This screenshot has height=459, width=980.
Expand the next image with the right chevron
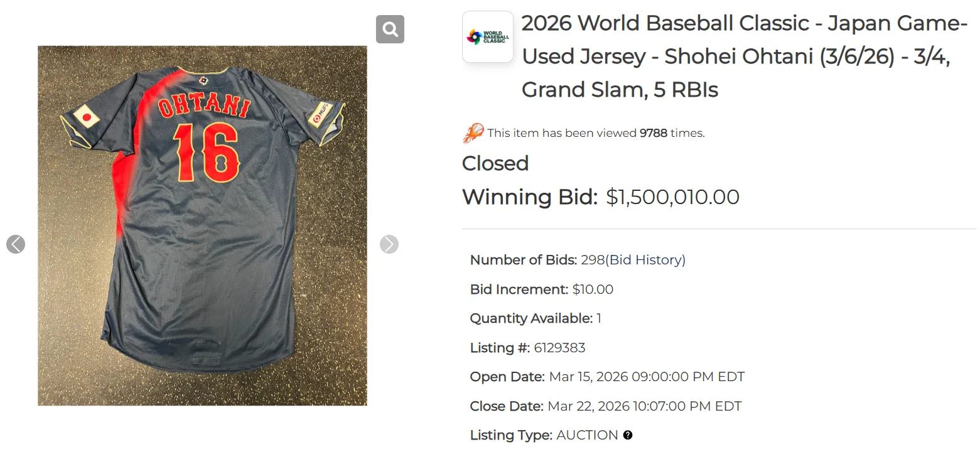(x=389, y=244)
